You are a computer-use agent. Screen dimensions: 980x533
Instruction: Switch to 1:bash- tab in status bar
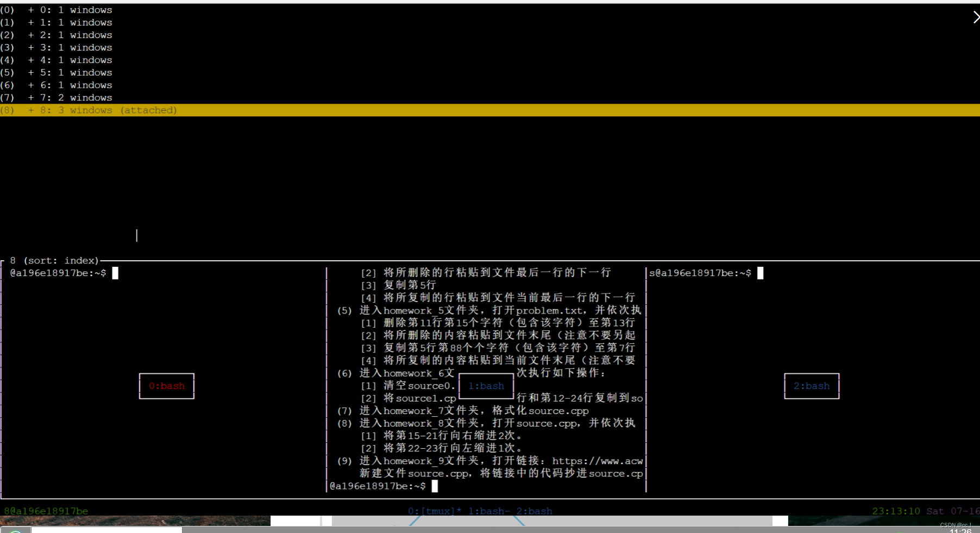click(489, 511)
